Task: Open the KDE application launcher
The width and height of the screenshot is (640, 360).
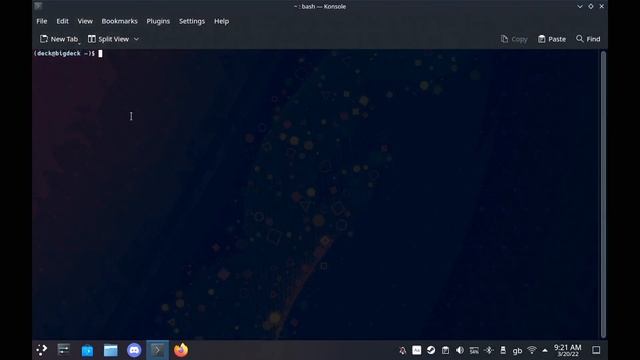Action: [42, 350]
